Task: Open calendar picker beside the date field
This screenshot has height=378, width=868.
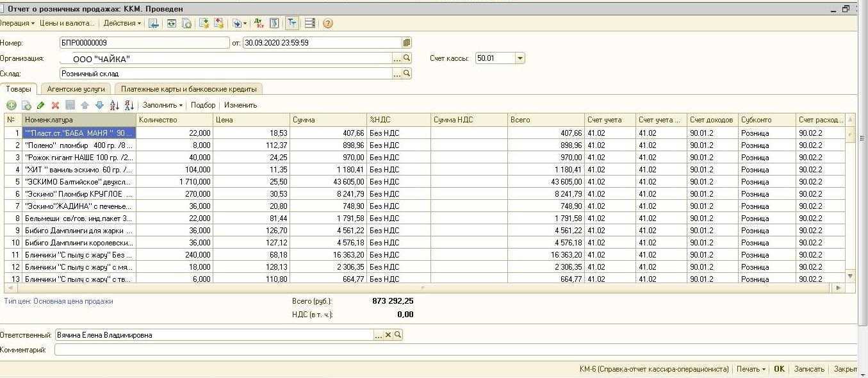Action: coord(407,43)
